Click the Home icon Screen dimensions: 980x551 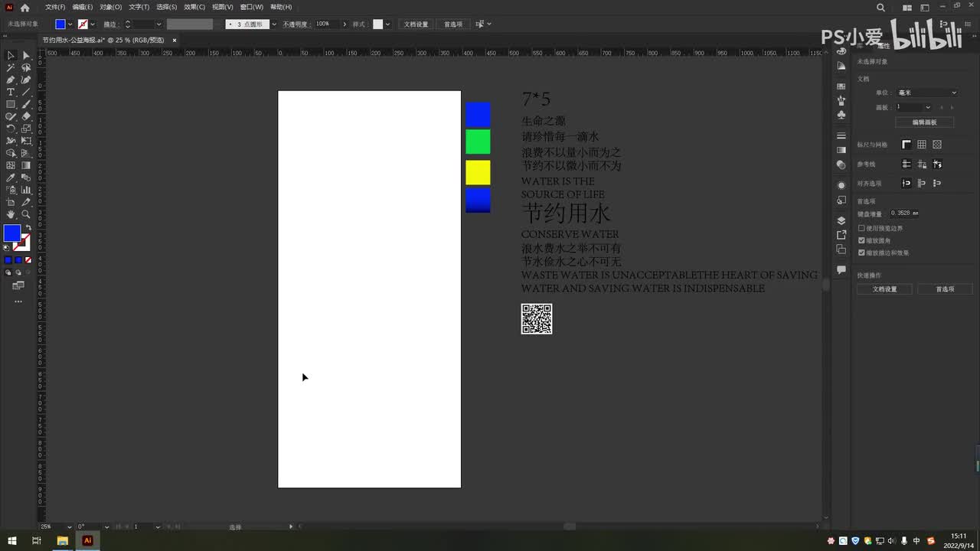click(24, 8)
